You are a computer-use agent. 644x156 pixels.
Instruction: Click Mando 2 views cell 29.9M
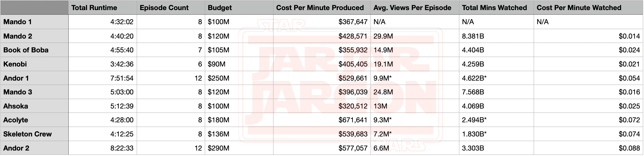point(383,36)
